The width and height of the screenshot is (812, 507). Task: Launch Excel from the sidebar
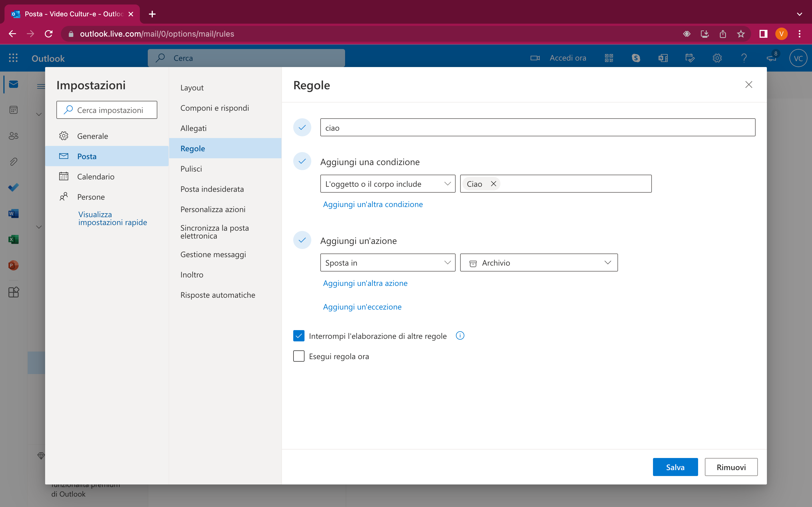[x=14, y=239]
